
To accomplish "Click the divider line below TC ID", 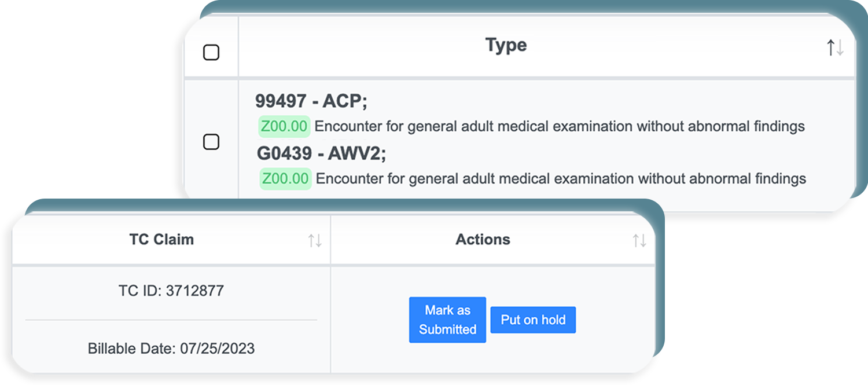I will coord(171,320).
